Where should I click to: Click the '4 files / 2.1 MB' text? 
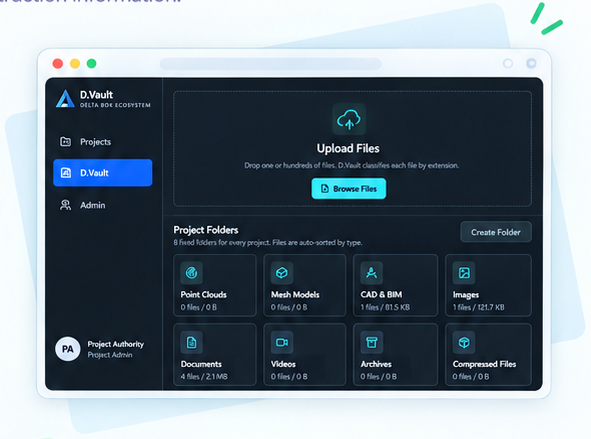click(x=204, y=376)
